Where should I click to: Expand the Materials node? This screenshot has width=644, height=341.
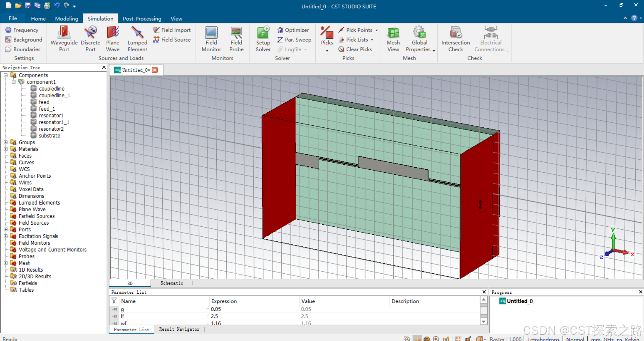click(x=6, y=149)
